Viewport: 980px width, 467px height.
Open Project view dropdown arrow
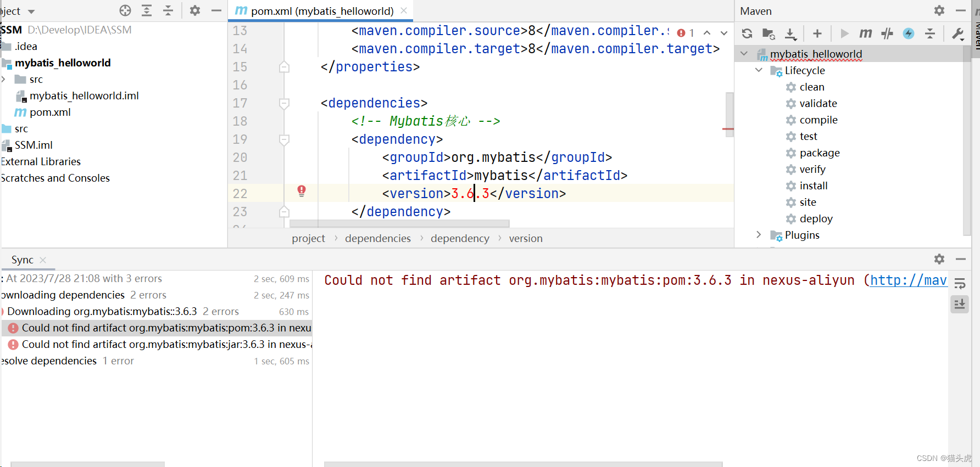pyautogui.click(x=31, y=12)
